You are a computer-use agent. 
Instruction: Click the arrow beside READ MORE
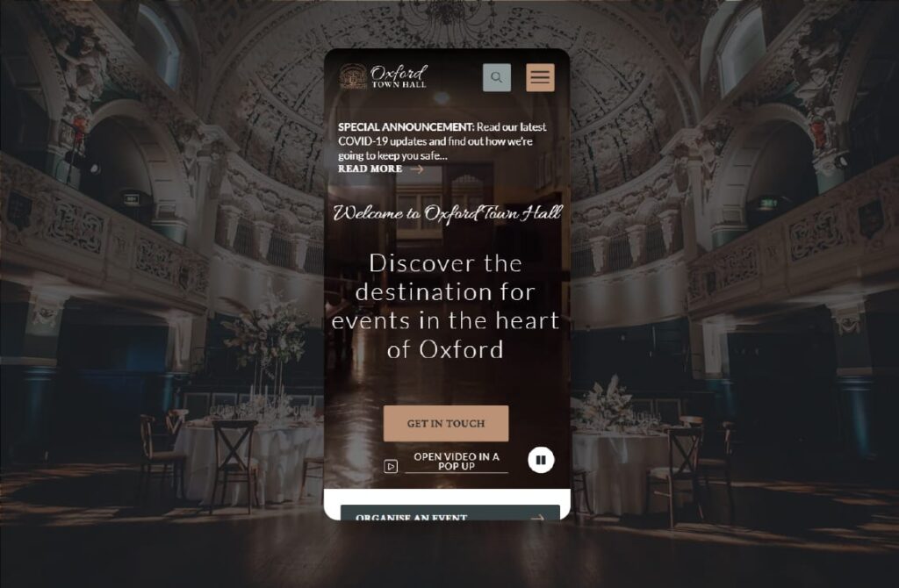coord(417,169)
